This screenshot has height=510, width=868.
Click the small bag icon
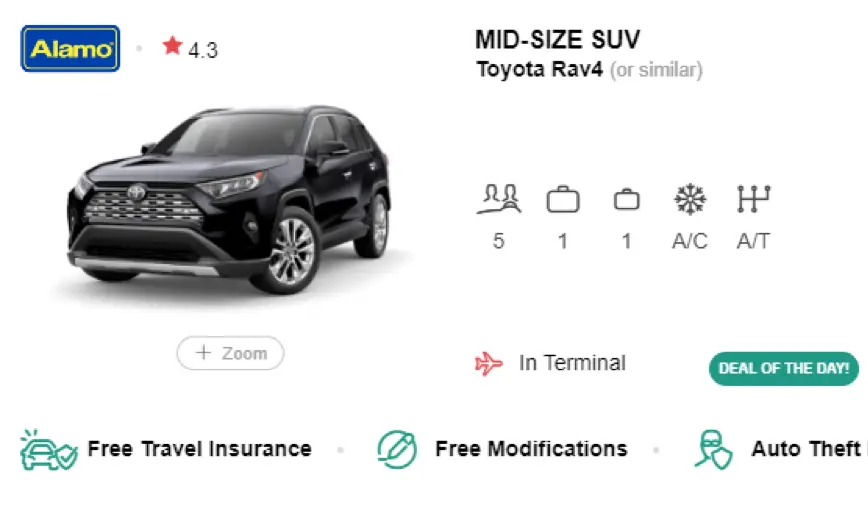(x=627, y=199)
